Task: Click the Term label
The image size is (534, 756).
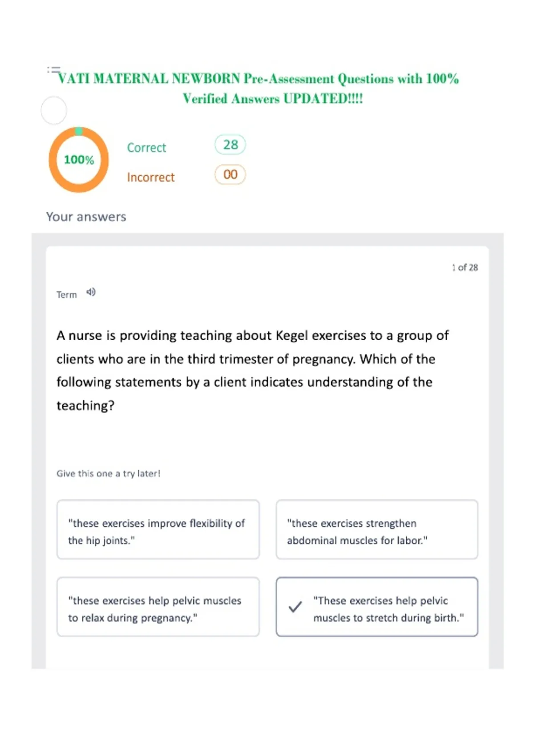Action: (67, 294)
